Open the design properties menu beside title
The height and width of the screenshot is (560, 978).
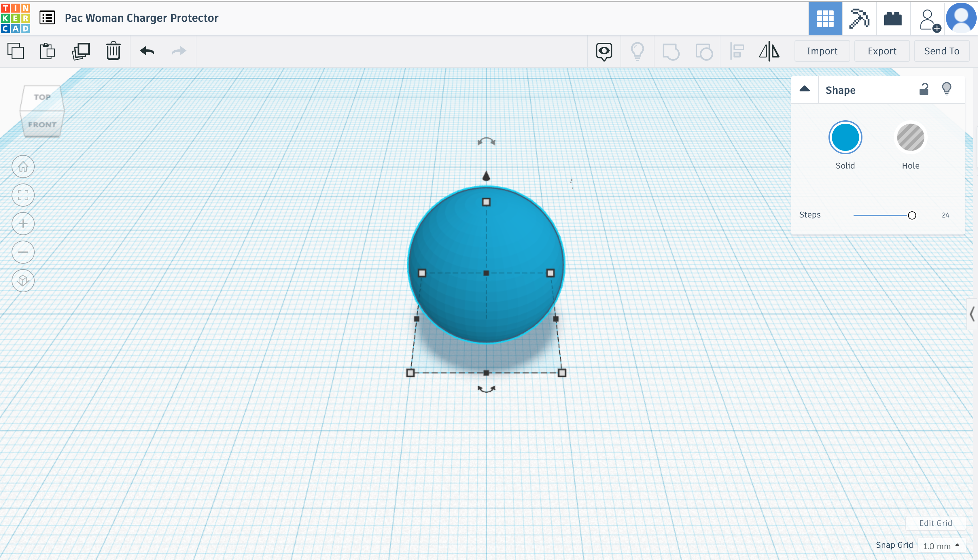click(47, 18)
